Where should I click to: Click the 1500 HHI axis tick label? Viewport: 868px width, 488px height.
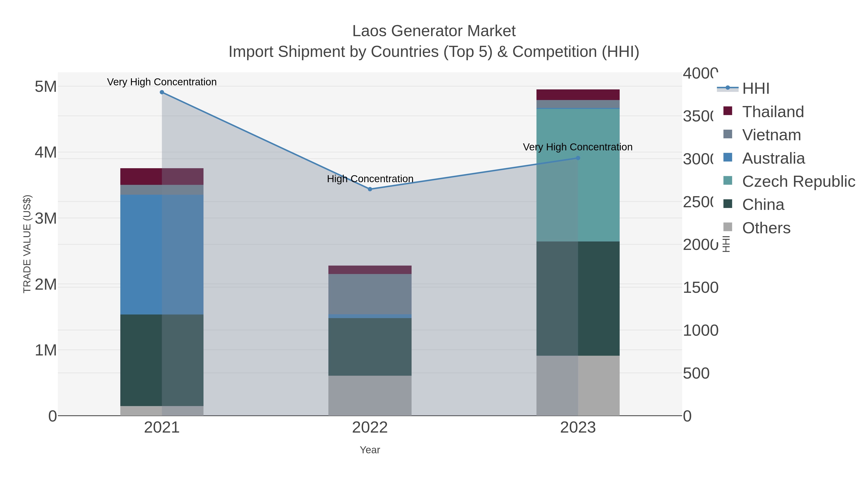(700, 287)
